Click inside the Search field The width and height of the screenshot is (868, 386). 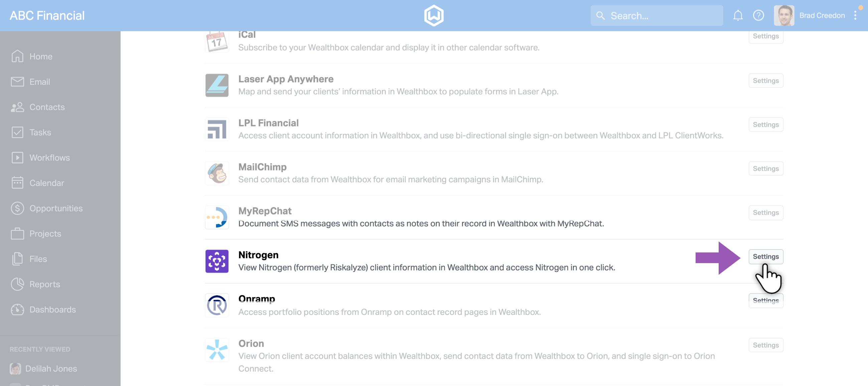pos(657,15)
